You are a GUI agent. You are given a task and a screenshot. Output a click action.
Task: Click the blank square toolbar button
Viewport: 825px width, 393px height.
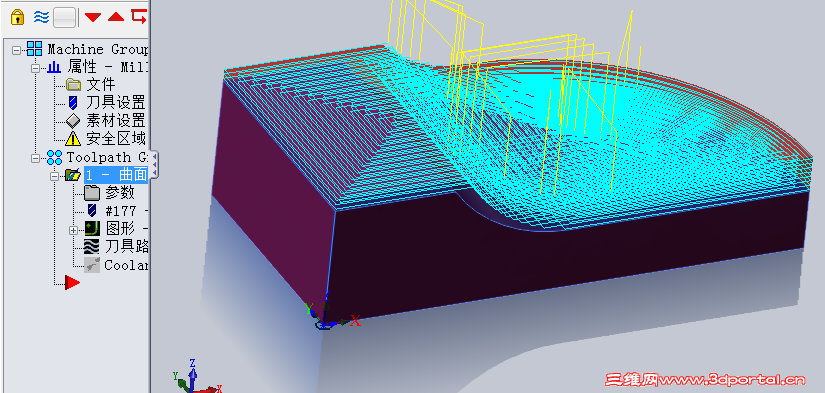[65, 17]
